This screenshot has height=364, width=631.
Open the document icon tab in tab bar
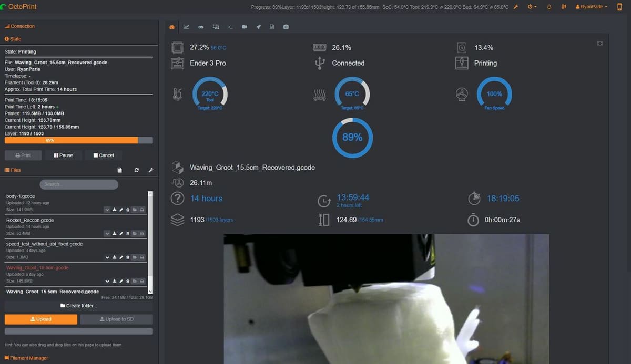tap(272, 27)
